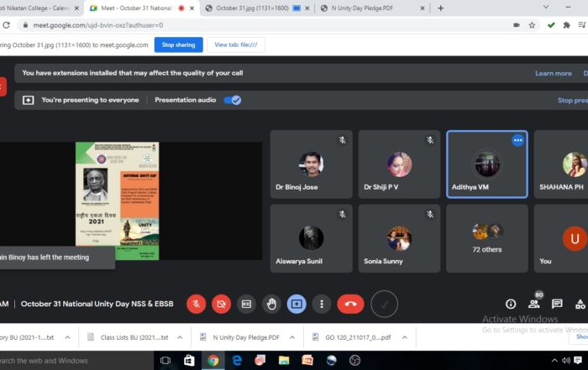Screen dimensions: 588x370
Task: Open Task View on taskbar
Action: (165, 361)
